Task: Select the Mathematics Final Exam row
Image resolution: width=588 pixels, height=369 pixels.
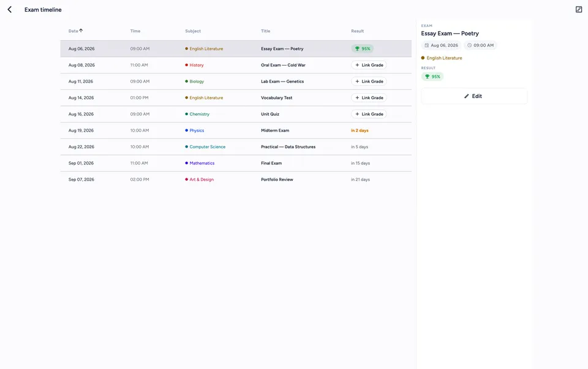Action: [236, 163]
